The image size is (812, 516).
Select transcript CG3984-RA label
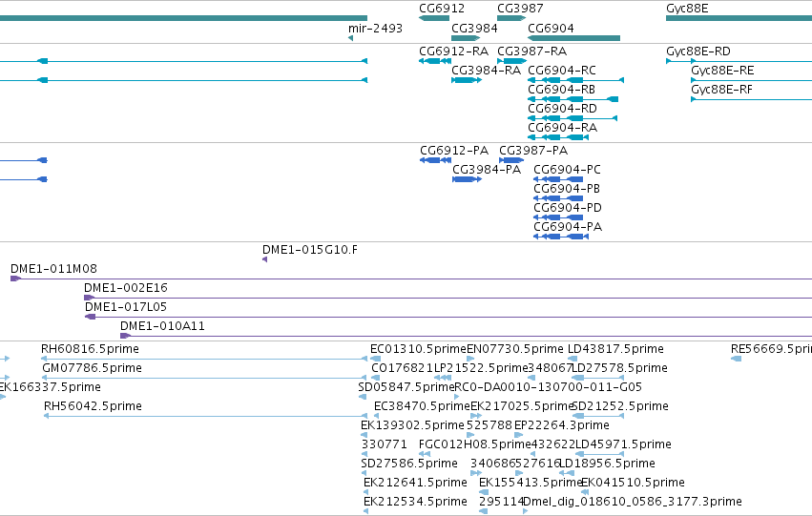click(x=486, y=71)
